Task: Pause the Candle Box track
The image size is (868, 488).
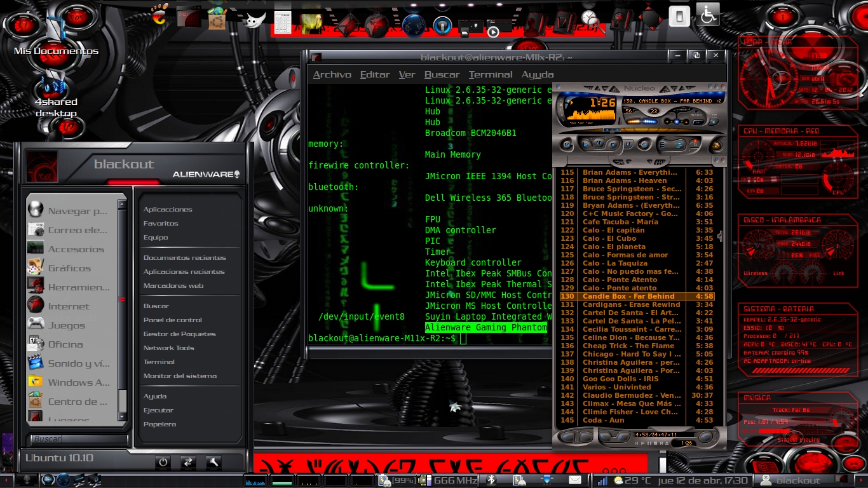Action: (x=599, y=143)
